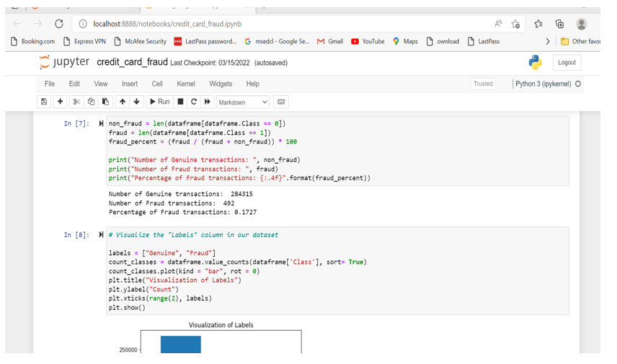The height and width of the screenshot is (364, 617).
Task: Click Python 3 (ipykernel) kernel name
Action: point(543,84)
